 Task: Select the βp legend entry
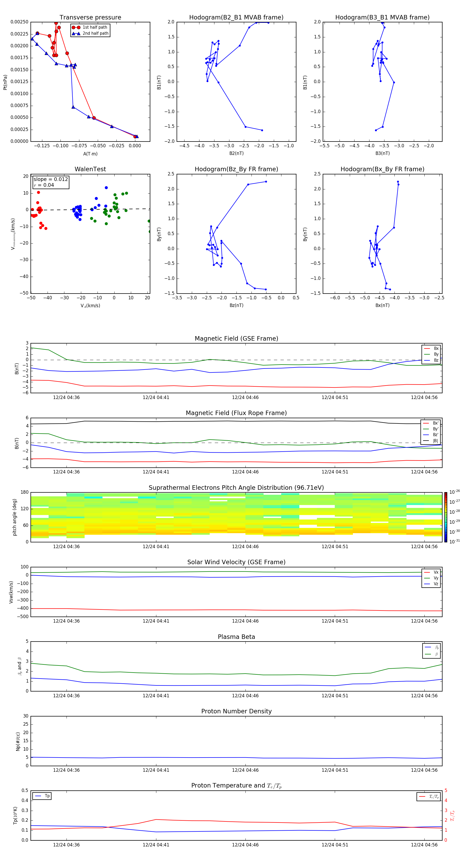click(432, 647)
